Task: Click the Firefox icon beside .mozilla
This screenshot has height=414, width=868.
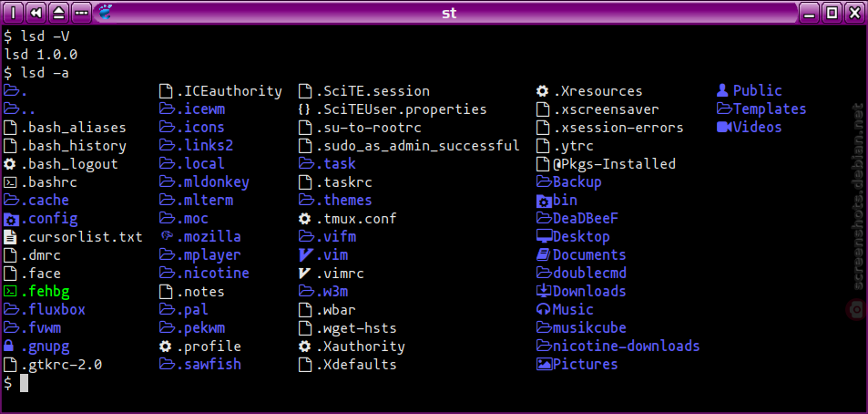Action: pyautogui.click(x=167, y=236)
